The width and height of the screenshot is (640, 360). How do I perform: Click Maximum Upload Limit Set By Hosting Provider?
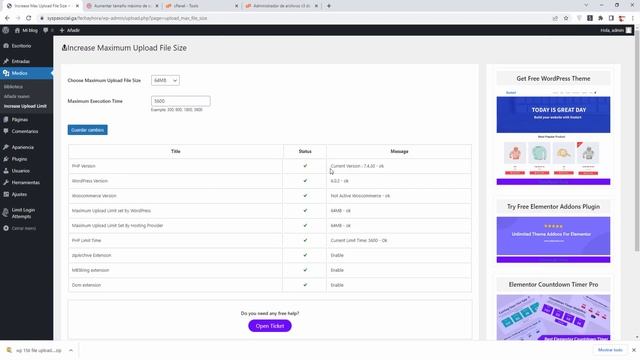(118, 225)
